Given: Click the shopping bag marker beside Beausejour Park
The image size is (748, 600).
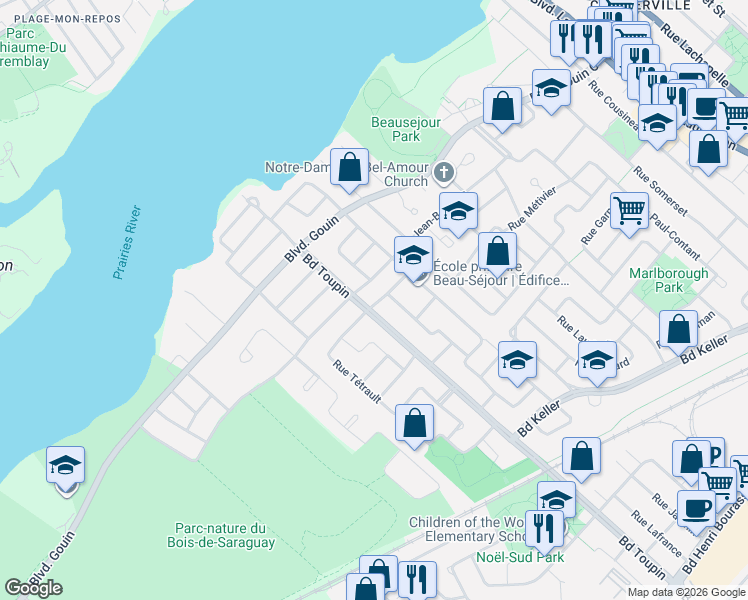Looking at the screenshot, I should (502, 107).
